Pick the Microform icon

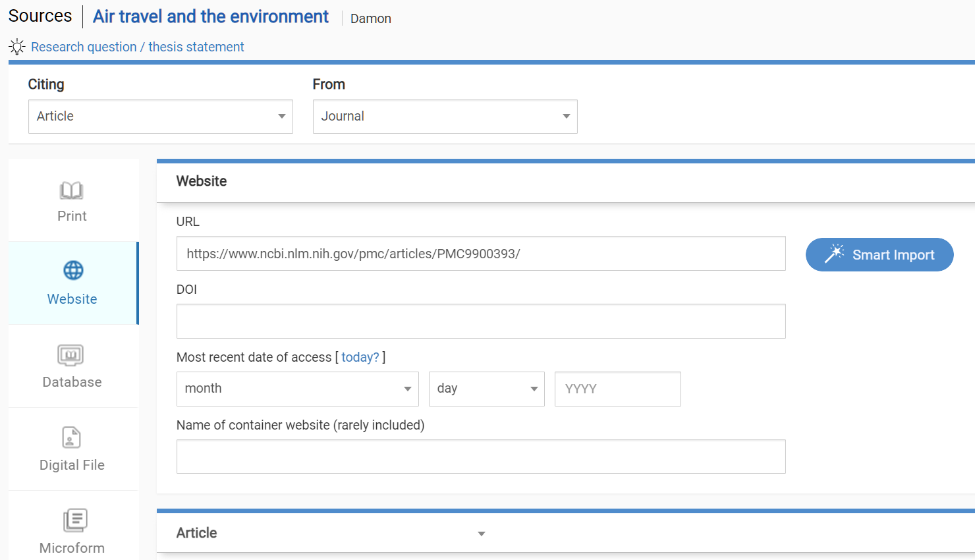coord(75,520)
